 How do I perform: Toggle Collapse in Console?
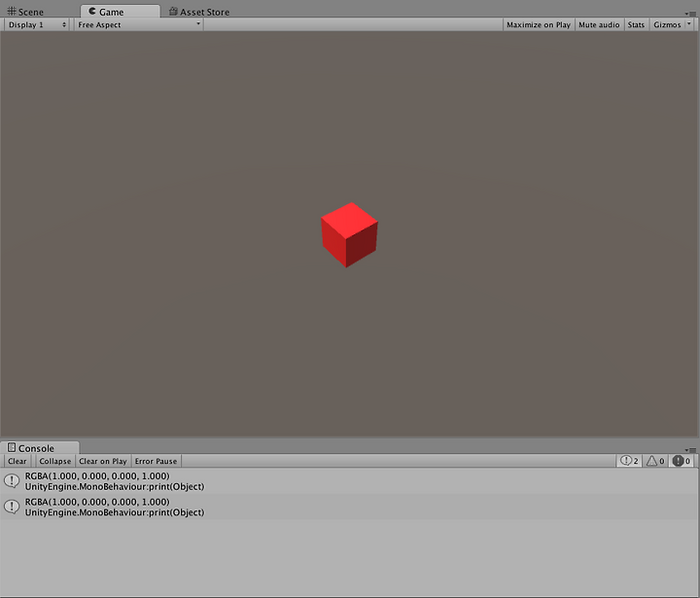click(54, 461)
